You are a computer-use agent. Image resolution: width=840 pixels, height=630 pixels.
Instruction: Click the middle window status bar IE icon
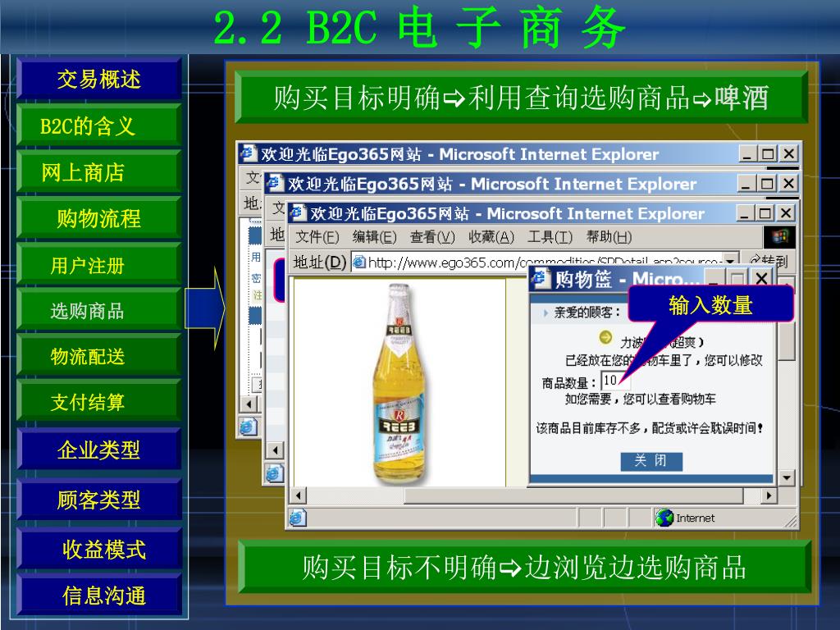tap(274, 473)
